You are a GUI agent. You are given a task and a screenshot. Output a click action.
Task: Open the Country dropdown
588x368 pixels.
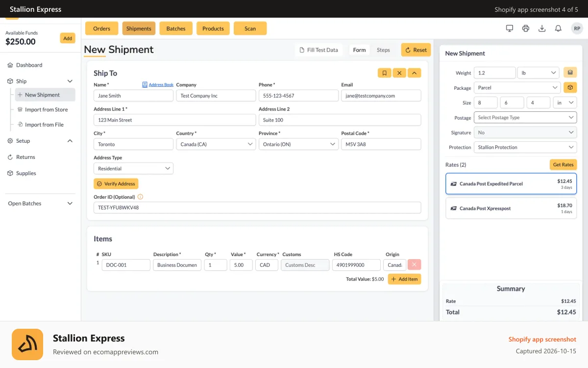[216, 144]
